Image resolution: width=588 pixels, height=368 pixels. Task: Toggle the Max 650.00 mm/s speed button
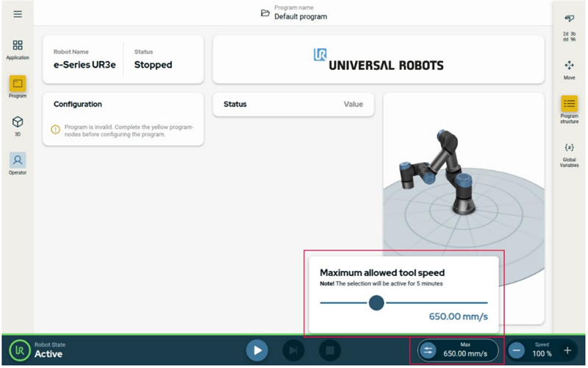(x=458, y=350)
